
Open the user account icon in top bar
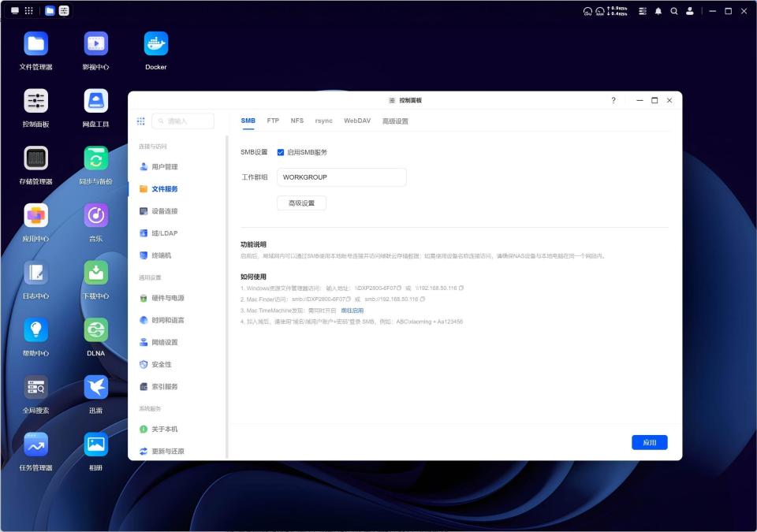coord(690,11)
